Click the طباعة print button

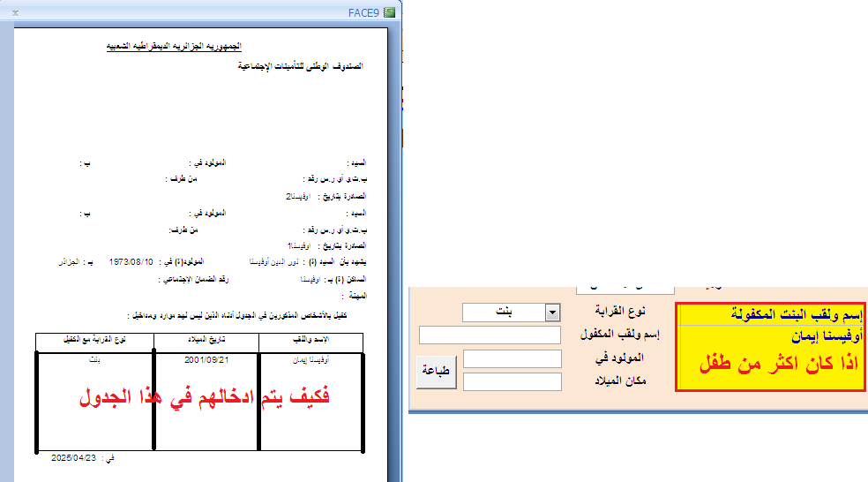[437, 372]
